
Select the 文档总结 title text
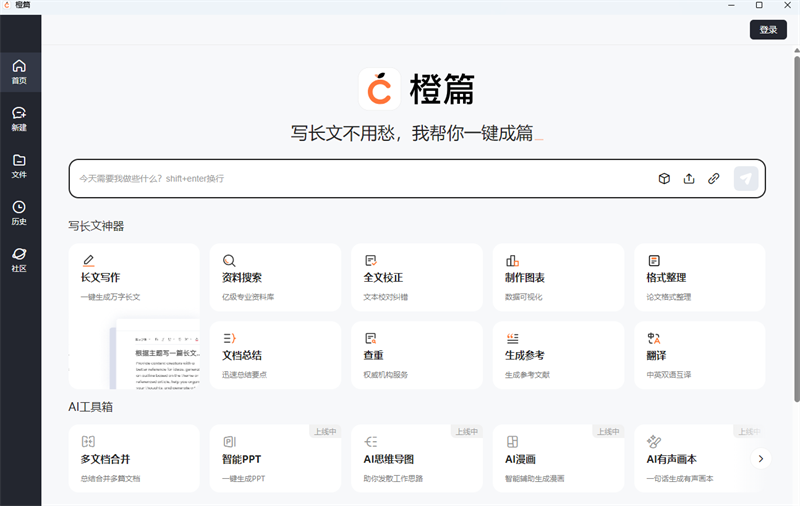pos(242,356)
